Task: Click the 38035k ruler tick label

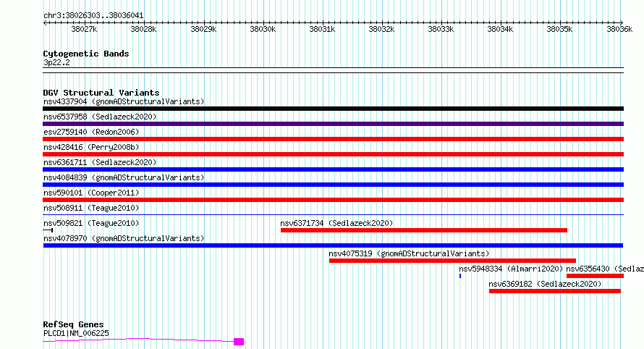Action: click(559, 29)
